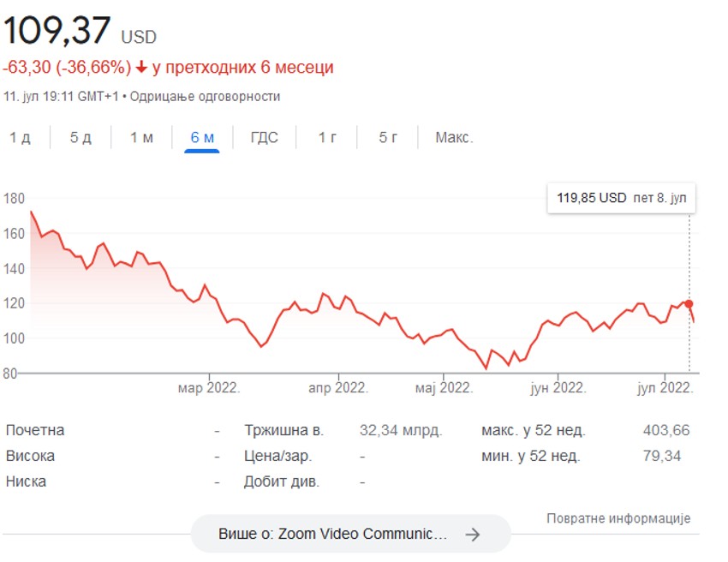The width and height of the screenshot is (728, 562).
Task: Switch to the 5 д range tab
Action: tap(81, 138)
